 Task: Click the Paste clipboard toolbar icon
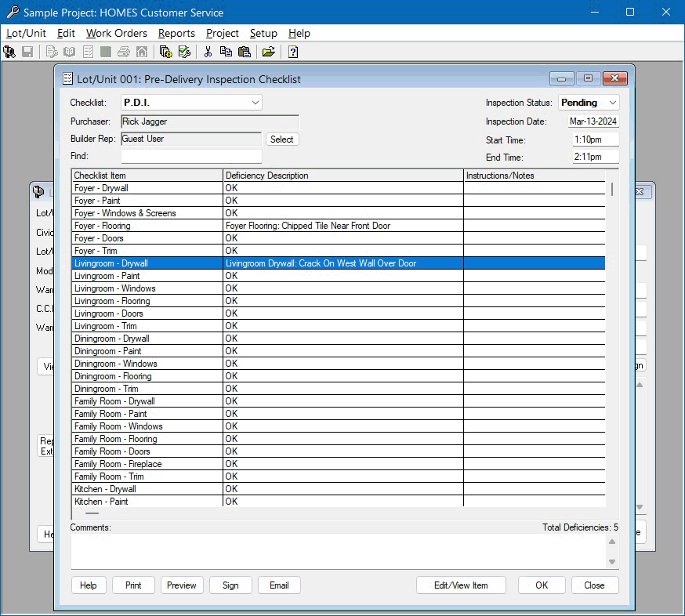pos(245,52)
